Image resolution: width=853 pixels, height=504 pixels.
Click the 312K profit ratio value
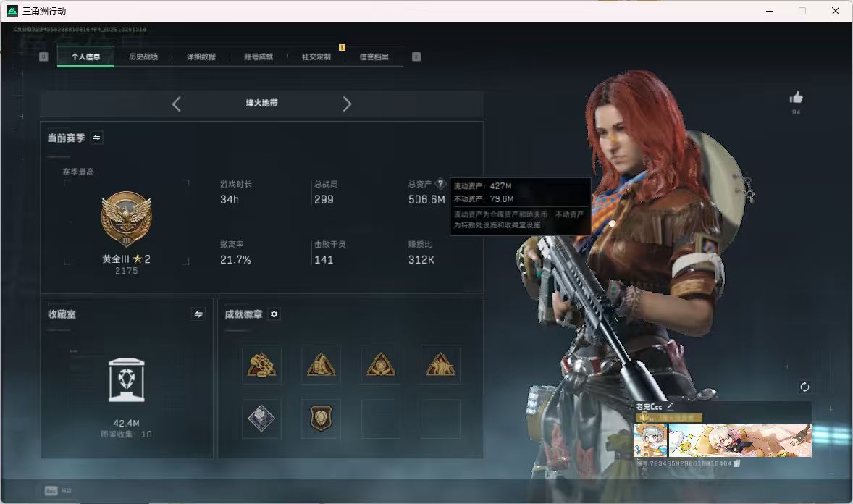[x=421, y=260]
